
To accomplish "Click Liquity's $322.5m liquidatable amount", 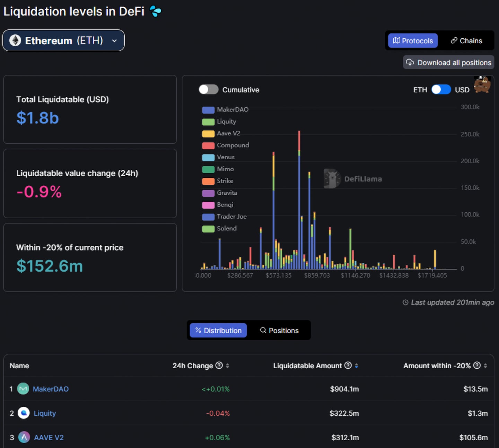I will click(x=344, y=413).
